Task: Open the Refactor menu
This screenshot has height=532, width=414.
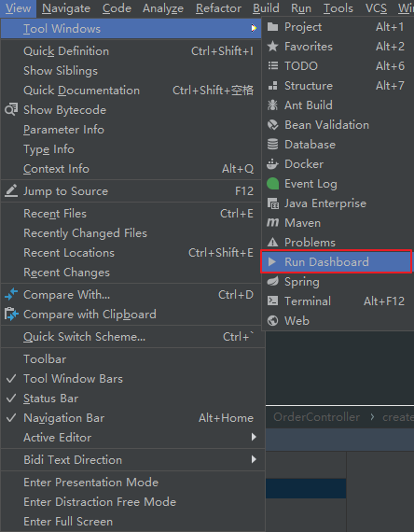Action: [219, 8]
